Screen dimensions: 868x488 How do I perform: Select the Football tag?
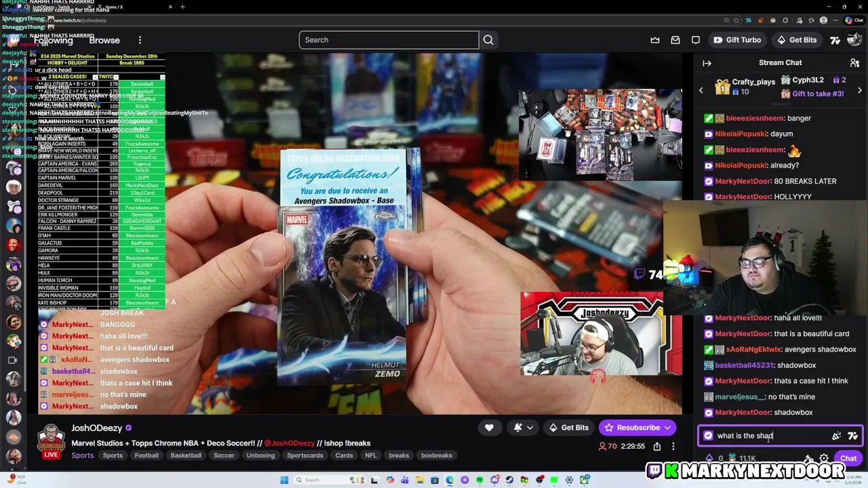[x=146, y=455]
